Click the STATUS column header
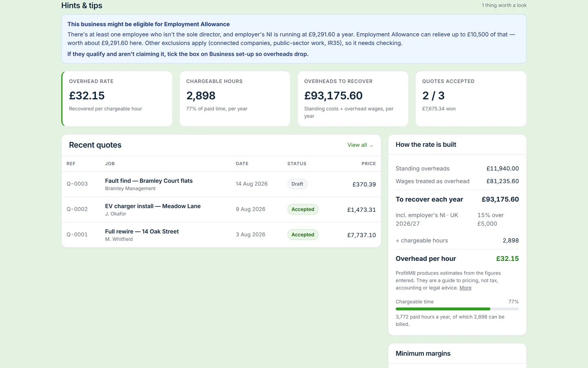This screenshot has height=368, width=588. click(x=296, y=164)
